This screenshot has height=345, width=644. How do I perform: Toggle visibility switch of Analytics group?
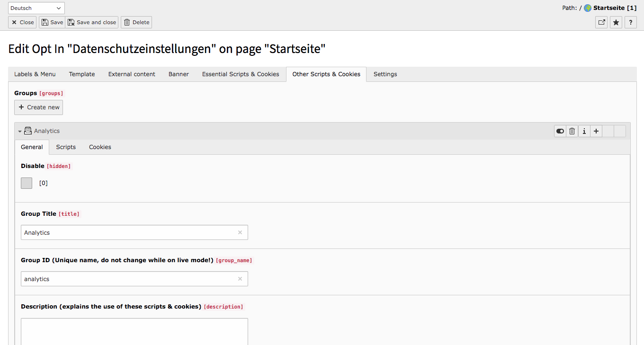[560, 131]
